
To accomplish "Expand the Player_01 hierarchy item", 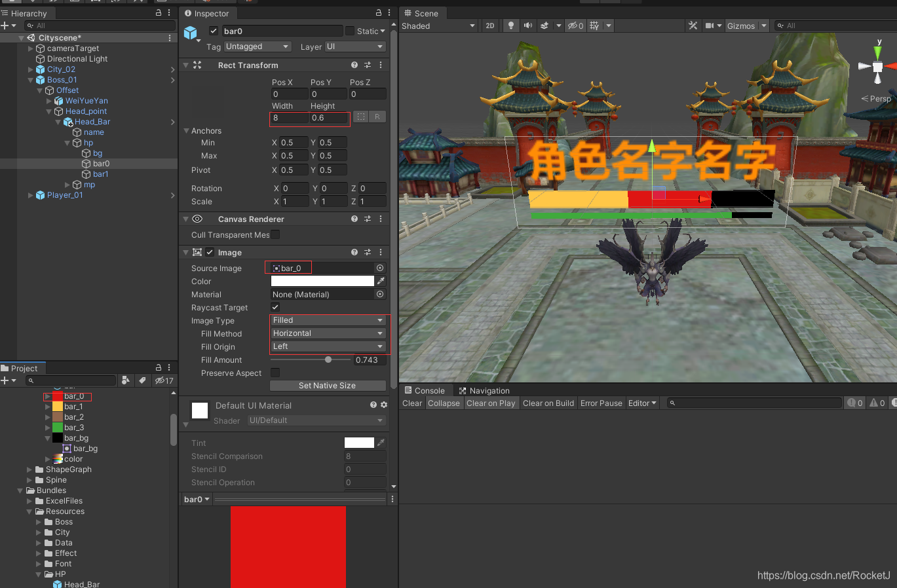I will [30, 195].
